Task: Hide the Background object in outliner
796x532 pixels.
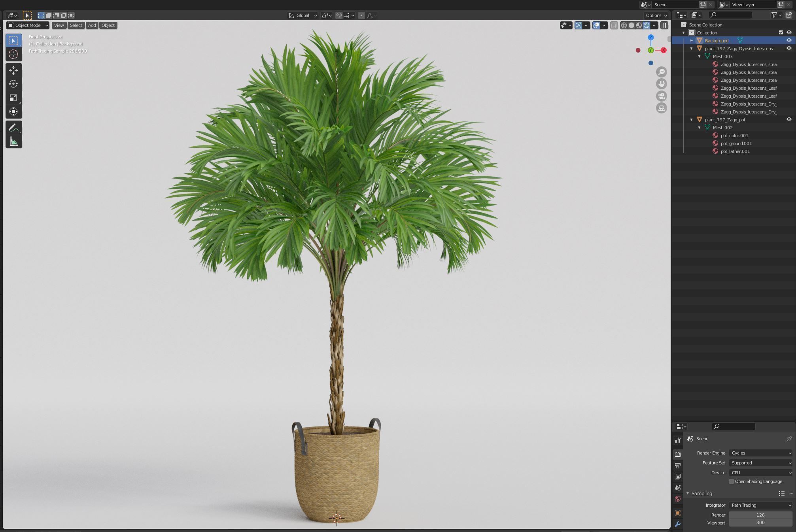Action: pos(788,40)
